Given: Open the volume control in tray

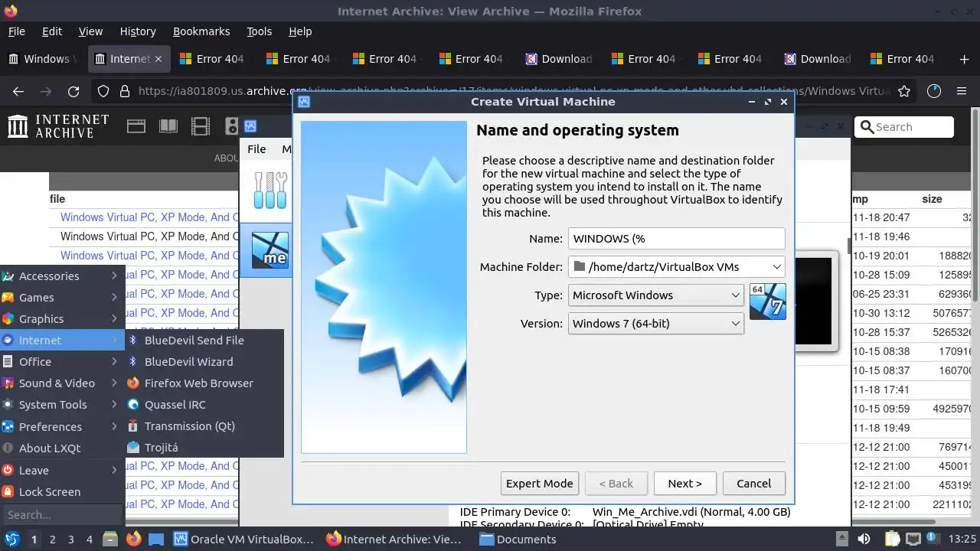Looking at the screenshot, I should coord(863,539).
